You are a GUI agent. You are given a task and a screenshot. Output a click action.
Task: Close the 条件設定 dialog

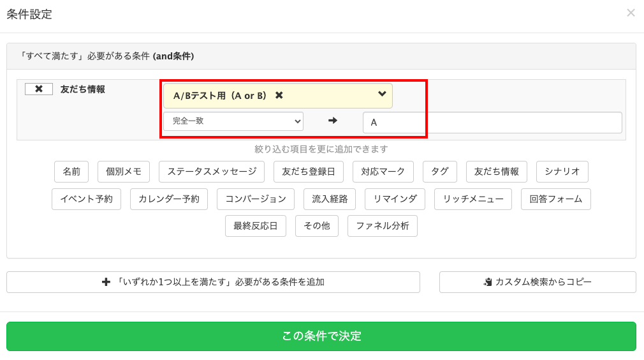pos(631,13)
